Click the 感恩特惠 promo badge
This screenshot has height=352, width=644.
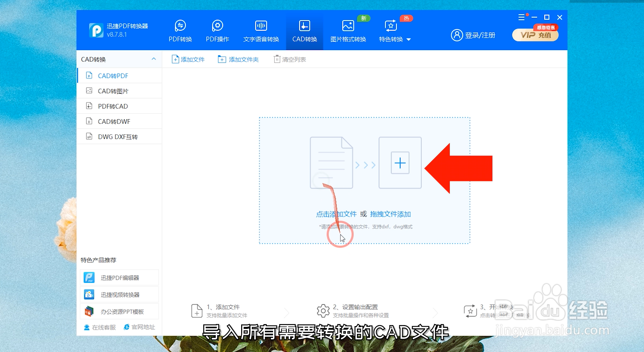pyautogui.click(x=546, y=28)
